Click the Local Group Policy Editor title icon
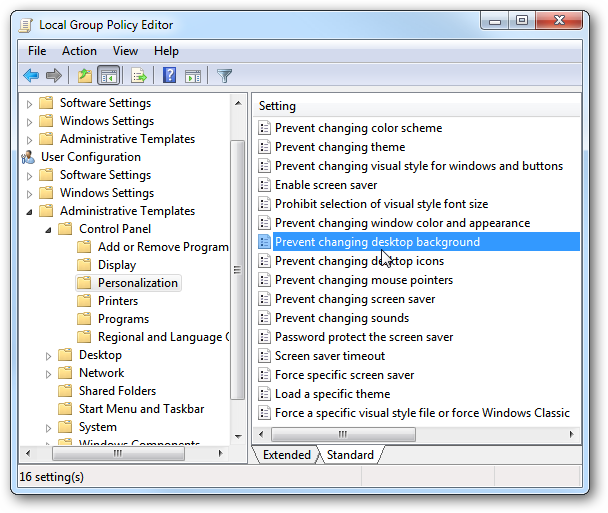The height and width of the screenshot is (513, 608). point(26,25)
